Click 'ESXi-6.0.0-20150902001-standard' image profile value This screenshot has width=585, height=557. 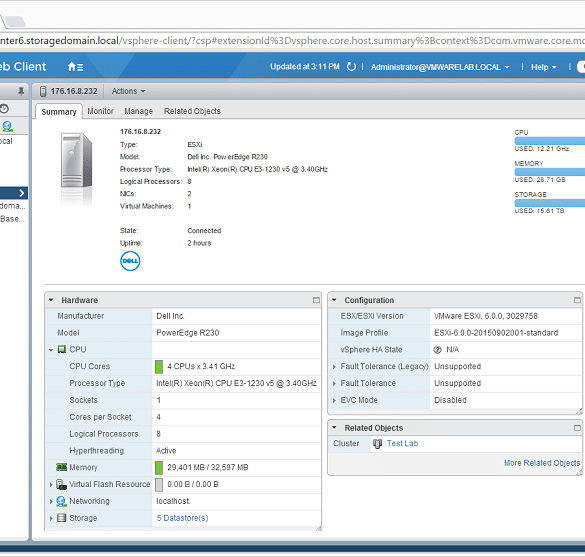(x=496, y=333)
